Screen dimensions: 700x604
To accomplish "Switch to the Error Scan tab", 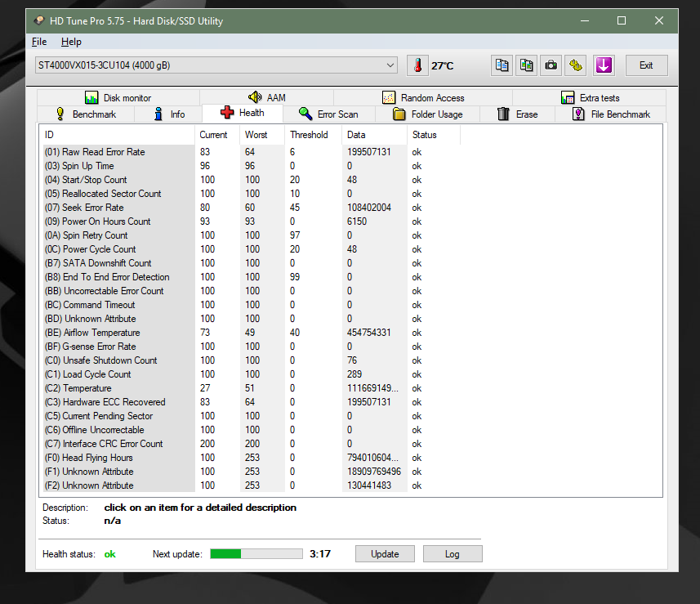I will 329,114.
